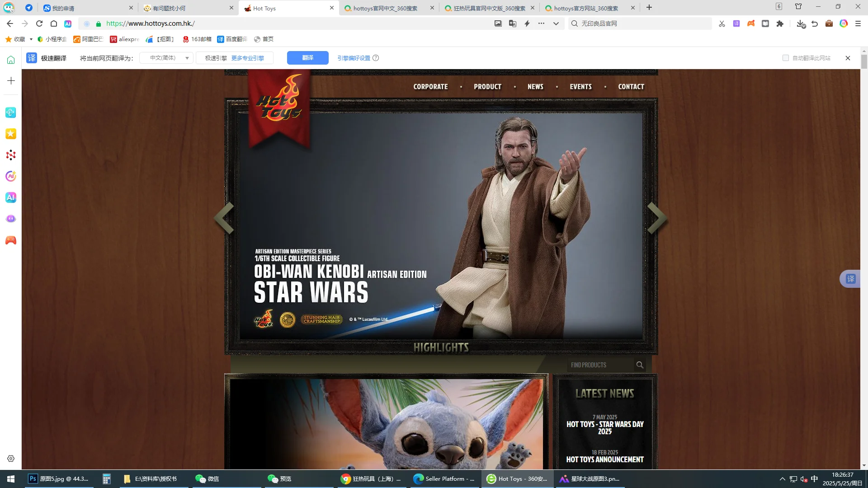Open the red game controller sidebar icon
This screenshot has height=488, width=868.
[x=11, y=240]
